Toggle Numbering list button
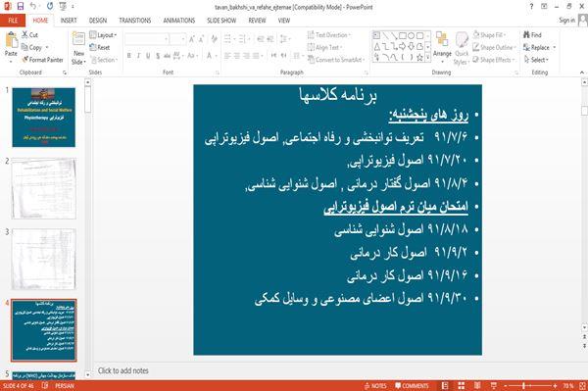Image resolution: width=588 pixels, height=391 pixels. click(x=243, y=39)
